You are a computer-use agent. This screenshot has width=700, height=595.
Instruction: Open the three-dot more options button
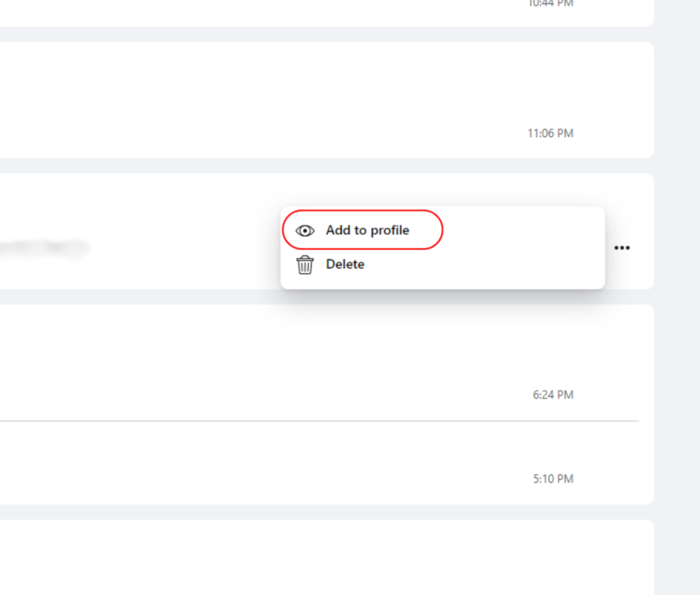[x=621, y=248]
